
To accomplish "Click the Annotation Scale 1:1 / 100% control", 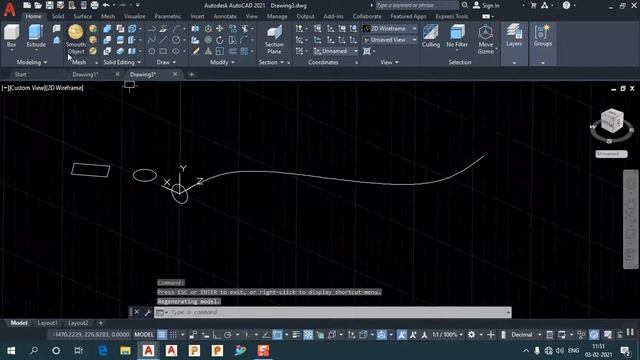I will [x=447, y=335].
